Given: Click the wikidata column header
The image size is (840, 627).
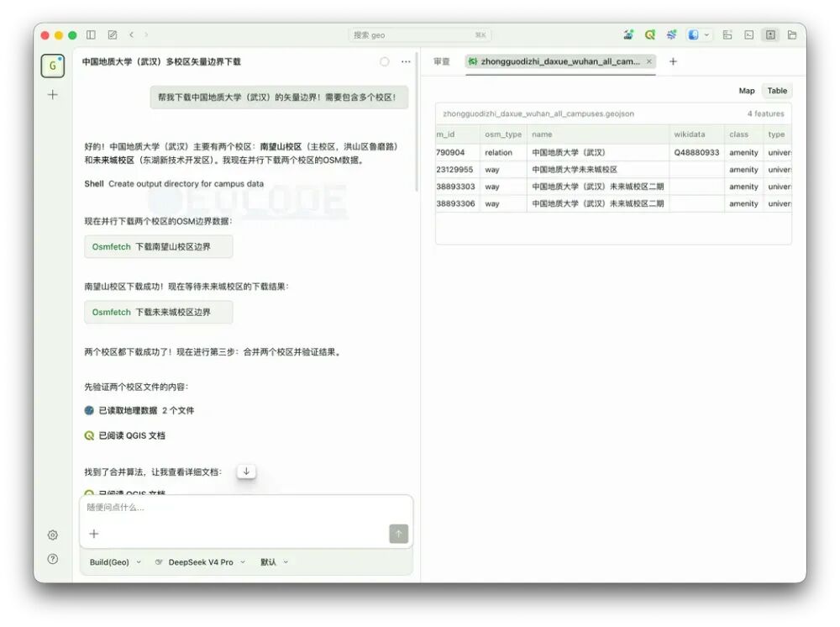Looking at the screenshot, I should click(696, 134).
